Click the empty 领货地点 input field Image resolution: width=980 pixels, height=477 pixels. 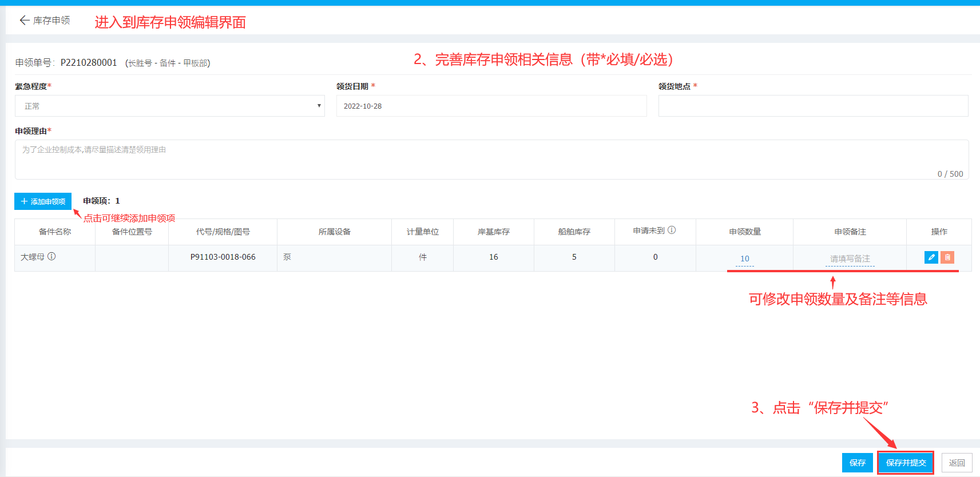pyautogui.click(x=813, y=106)
